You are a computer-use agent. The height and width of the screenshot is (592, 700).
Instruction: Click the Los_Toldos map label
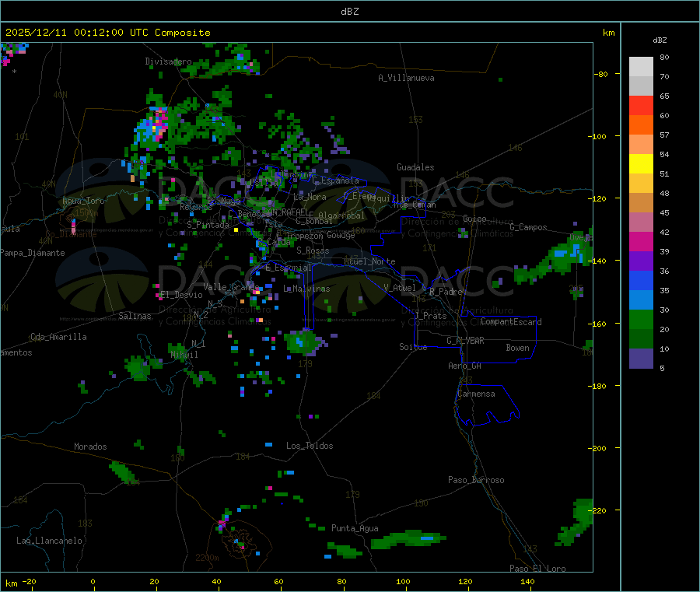tap(310, 446)
